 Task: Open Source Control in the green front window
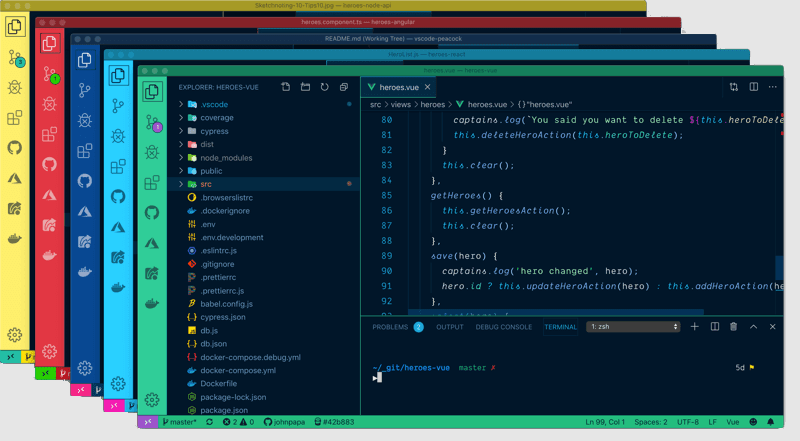click(152, 122)
